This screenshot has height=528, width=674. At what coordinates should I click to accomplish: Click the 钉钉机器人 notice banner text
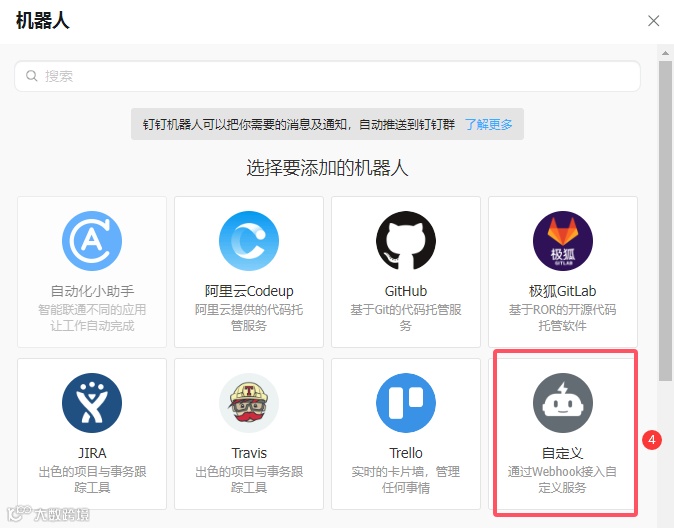pyautogui.click(x=299, y=124)
